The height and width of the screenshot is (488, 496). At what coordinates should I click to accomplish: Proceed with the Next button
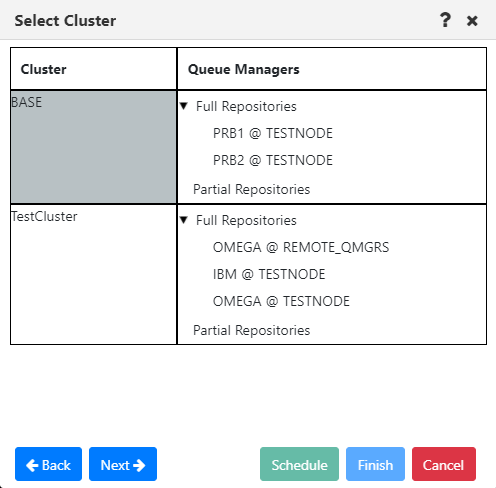[x=123, y=464]
